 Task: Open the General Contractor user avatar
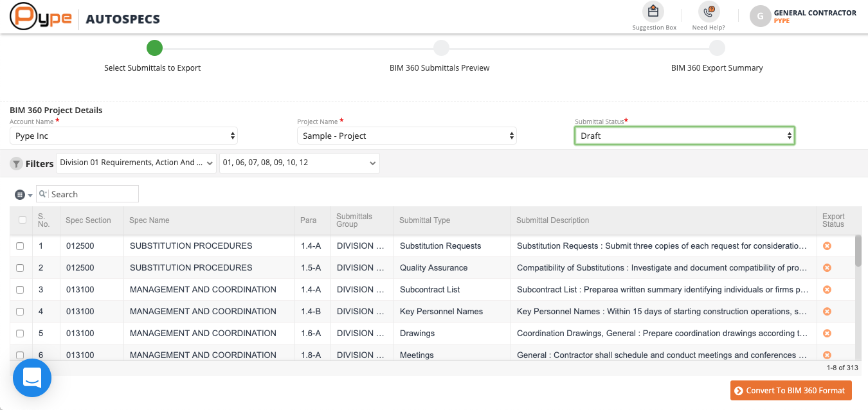(x=761, y=17)
